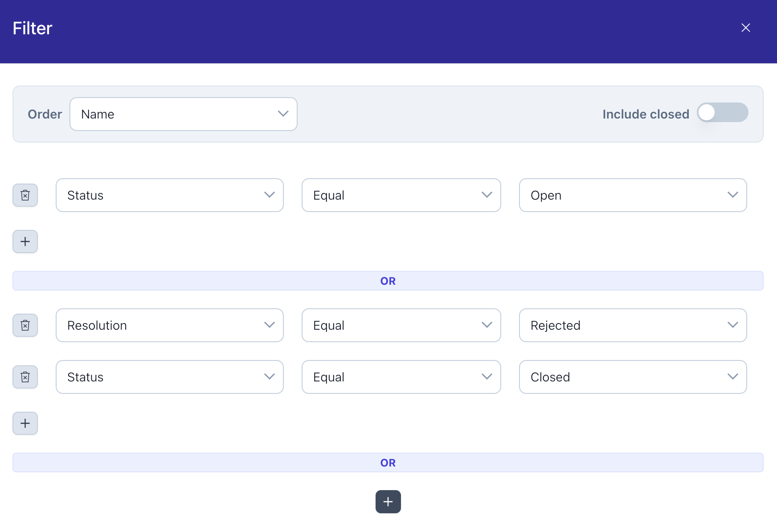Open the Equal operator for Closed status row
This screenshot has height=532, width=777.
tap(401, 377)
